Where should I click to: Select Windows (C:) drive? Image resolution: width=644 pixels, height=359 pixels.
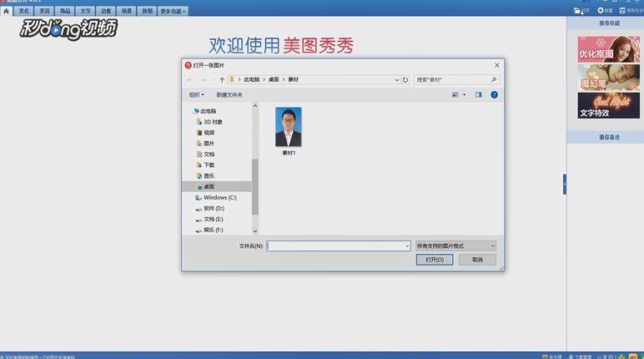coord(216,197)
